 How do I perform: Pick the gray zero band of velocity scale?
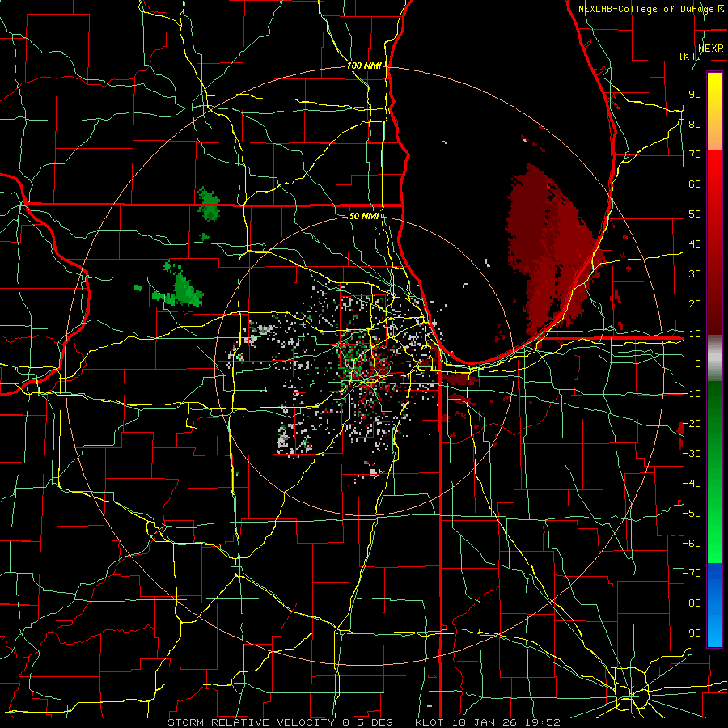coord(714,358)
